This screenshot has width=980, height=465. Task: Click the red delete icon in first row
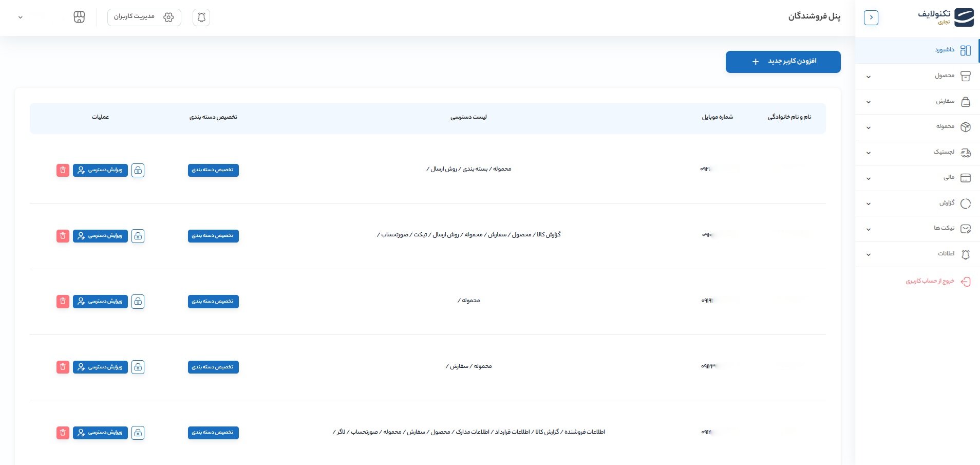tap(63, 170)
